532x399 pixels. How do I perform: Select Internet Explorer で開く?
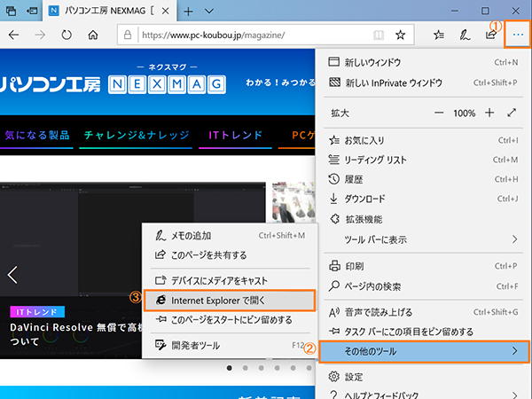(229, 301)
